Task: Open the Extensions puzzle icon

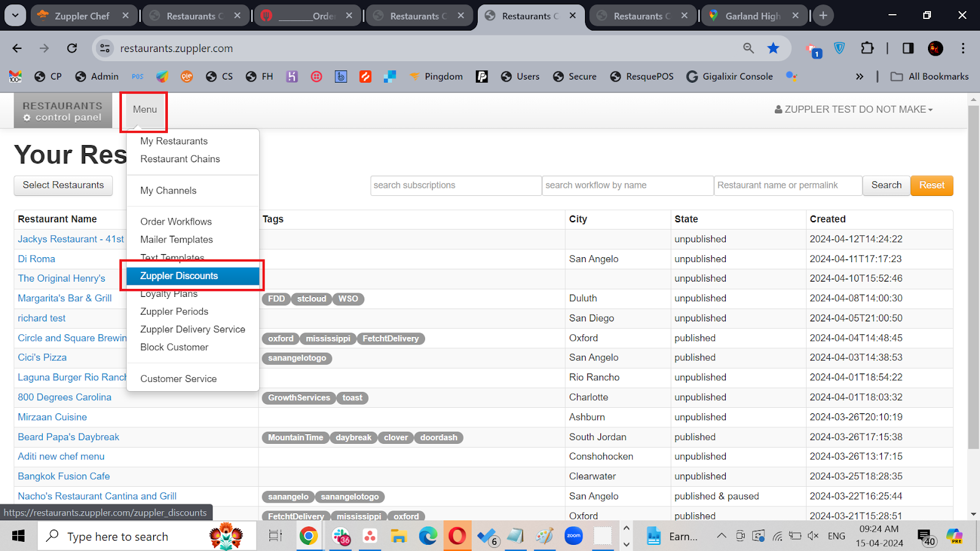Action: pyautogui.click(x=867, y=48)
